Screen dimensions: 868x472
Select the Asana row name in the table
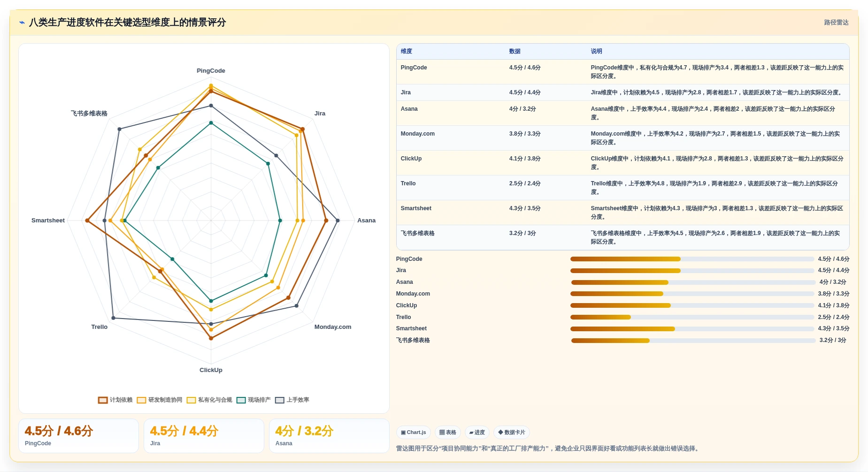[x=409, y=109]
